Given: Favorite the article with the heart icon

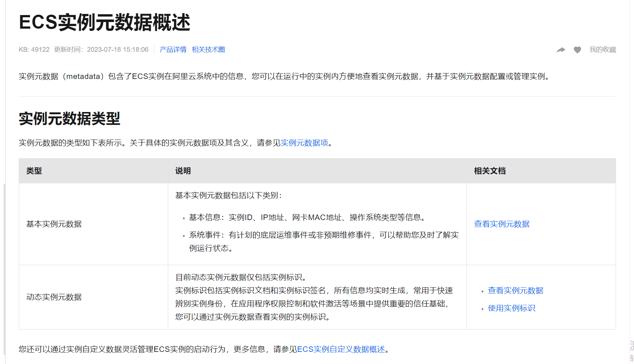Looking at the screenshot, I should 577,50.
